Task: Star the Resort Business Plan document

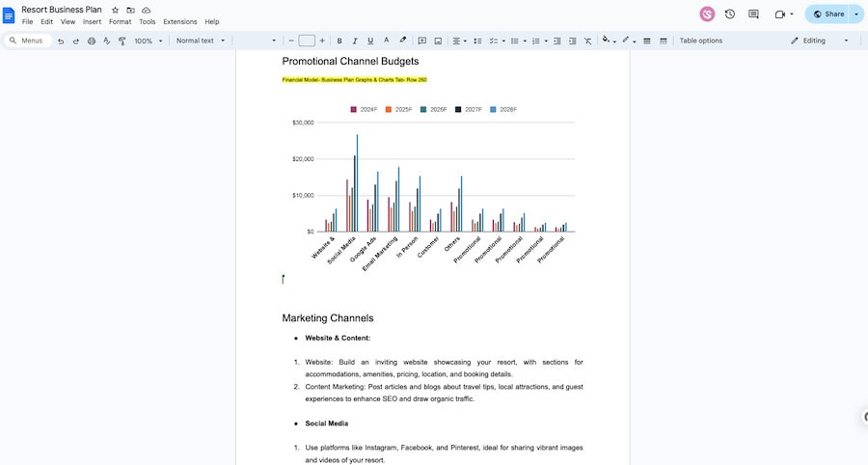Action: (115, 10)
